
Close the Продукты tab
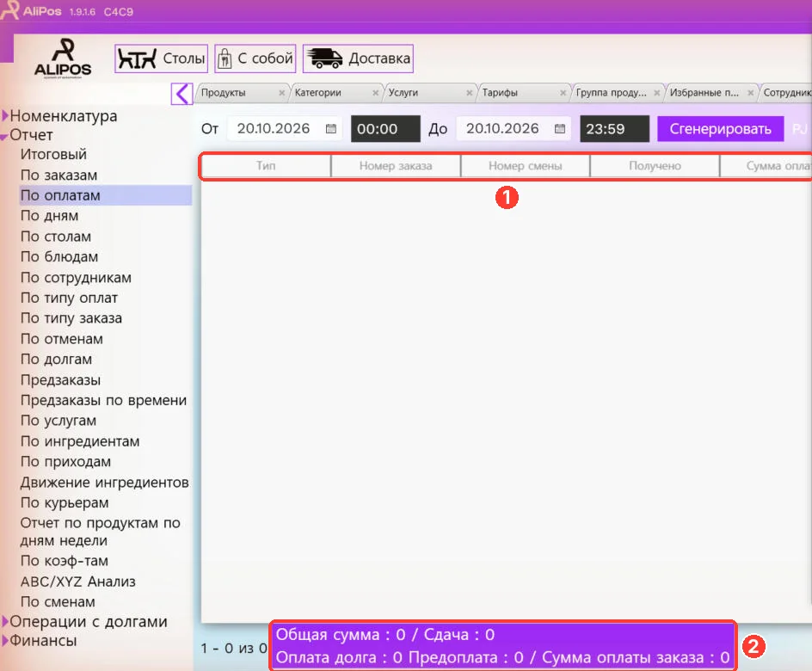click(x=282, y=93)
